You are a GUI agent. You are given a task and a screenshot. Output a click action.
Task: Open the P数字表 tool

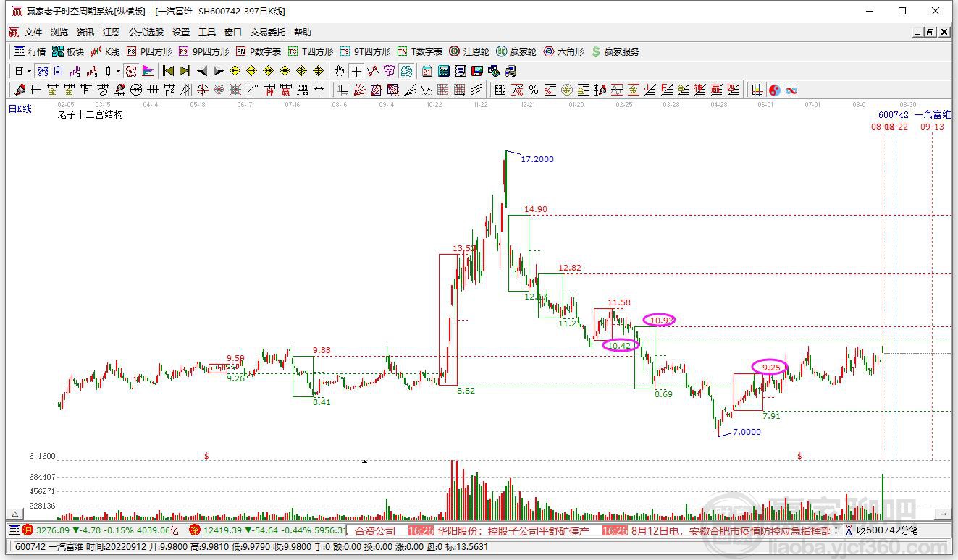pos(259,51)
